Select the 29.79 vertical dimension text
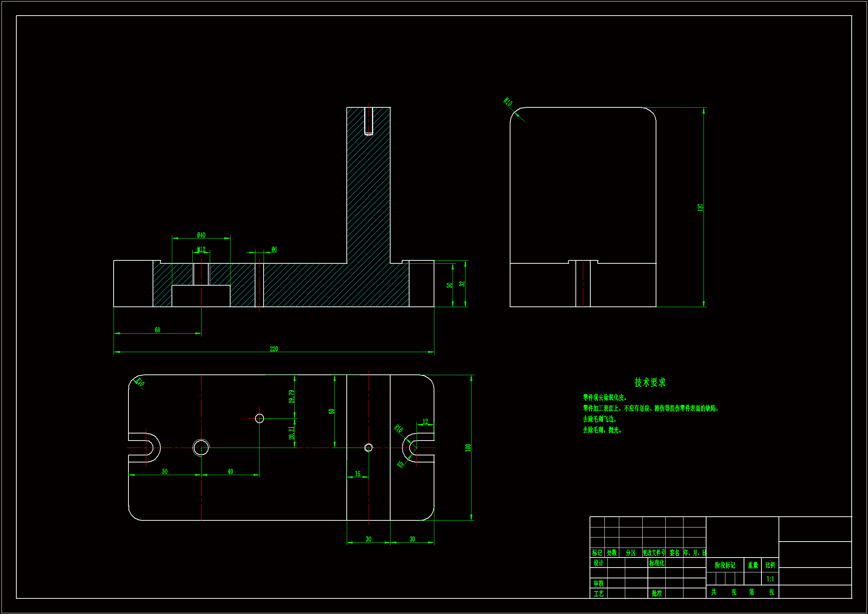 [291, 396]
